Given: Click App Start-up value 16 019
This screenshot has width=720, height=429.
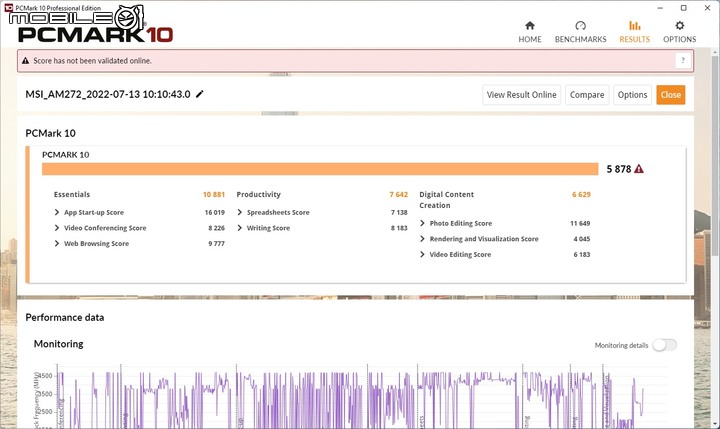Looking at the screenshot, I should click(215, 212).
